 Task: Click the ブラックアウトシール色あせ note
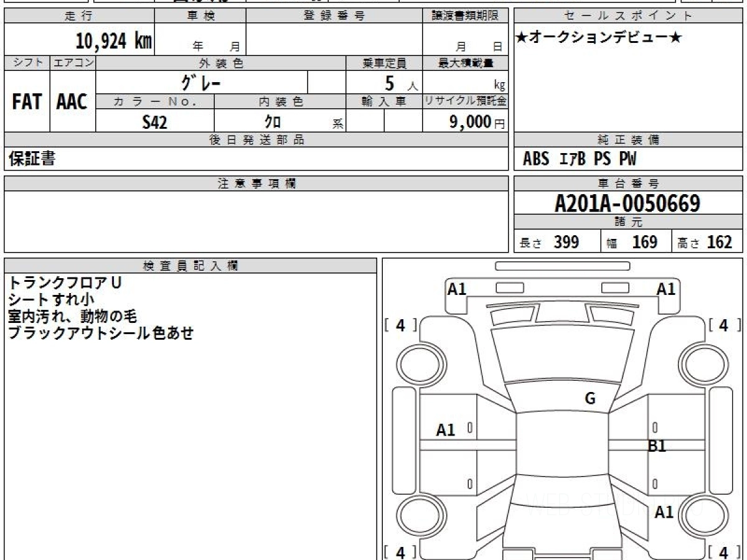tap(101, 333)
